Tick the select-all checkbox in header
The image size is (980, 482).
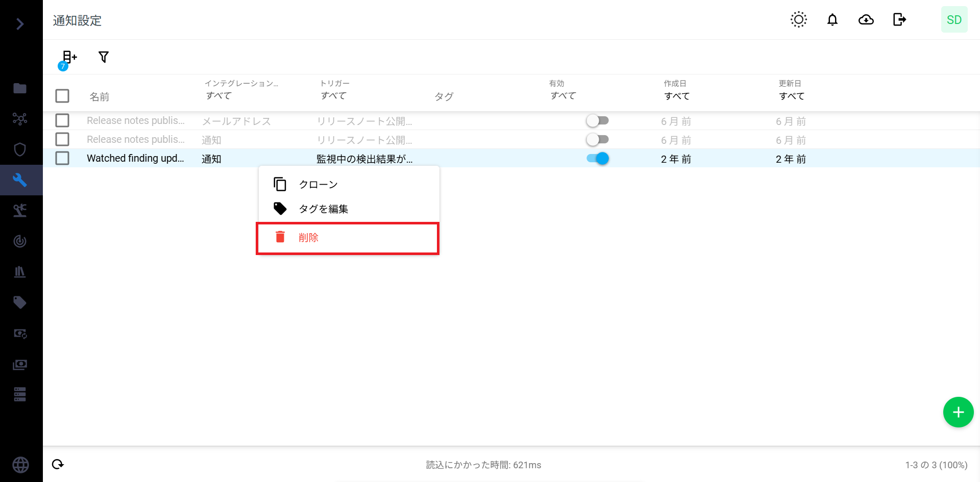[62, 96]
